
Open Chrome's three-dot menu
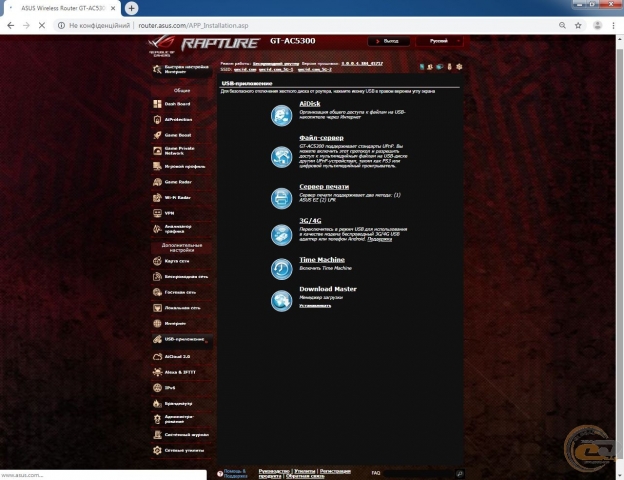(x=613, y=25)
